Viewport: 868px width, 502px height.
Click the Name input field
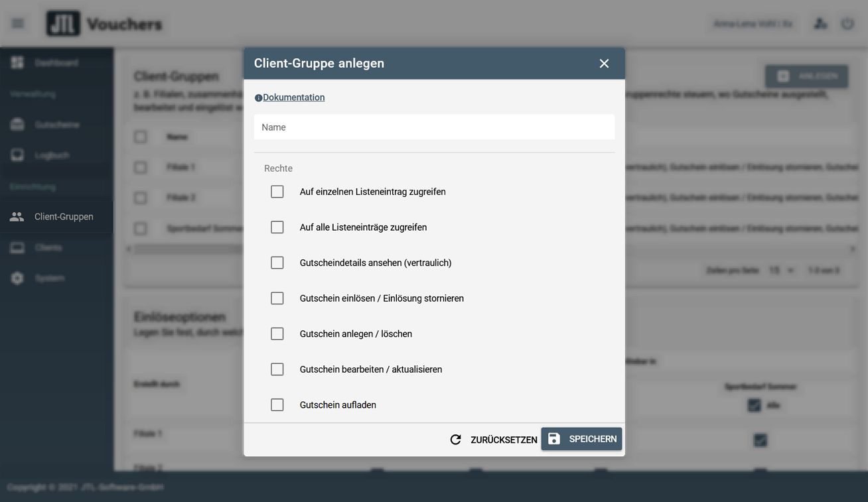[x=434, y=127]
